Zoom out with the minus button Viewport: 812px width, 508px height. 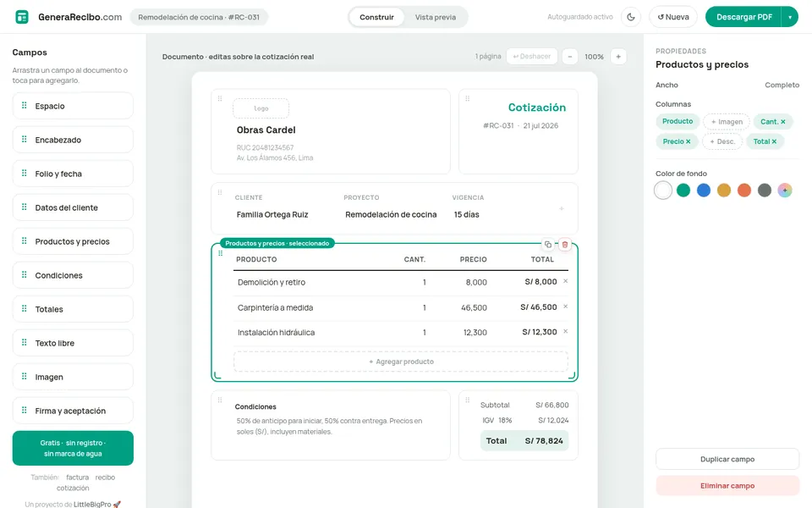pyautogui.click(x=569, y=57)
